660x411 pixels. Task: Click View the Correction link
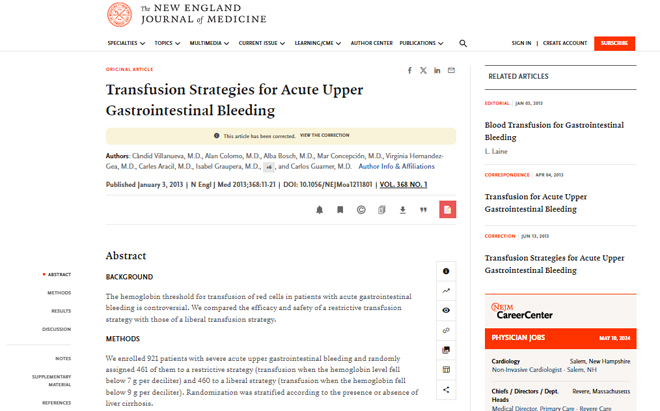[x=325, y=135]
